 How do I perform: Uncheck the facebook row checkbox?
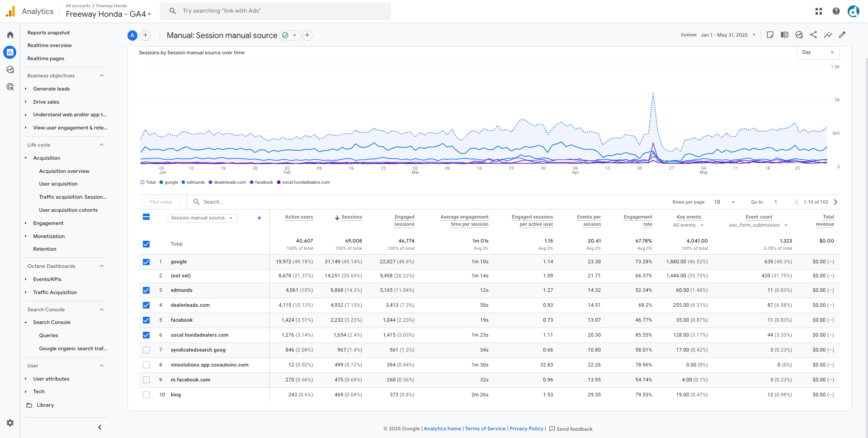pos(146,320)
